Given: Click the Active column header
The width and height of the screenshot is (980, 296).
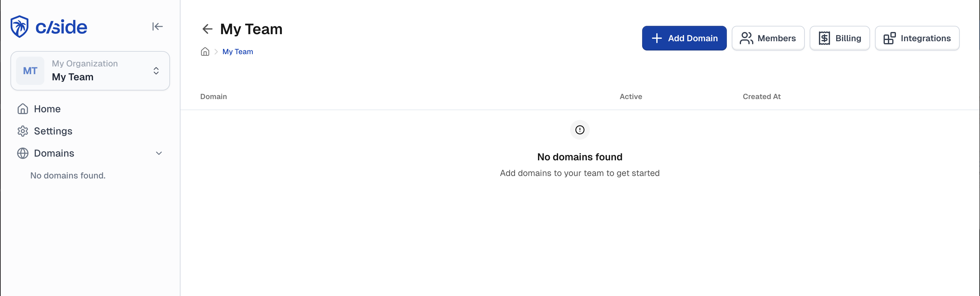Looking at the screenshot, I should pyautogui.click(x=630, y=97).
